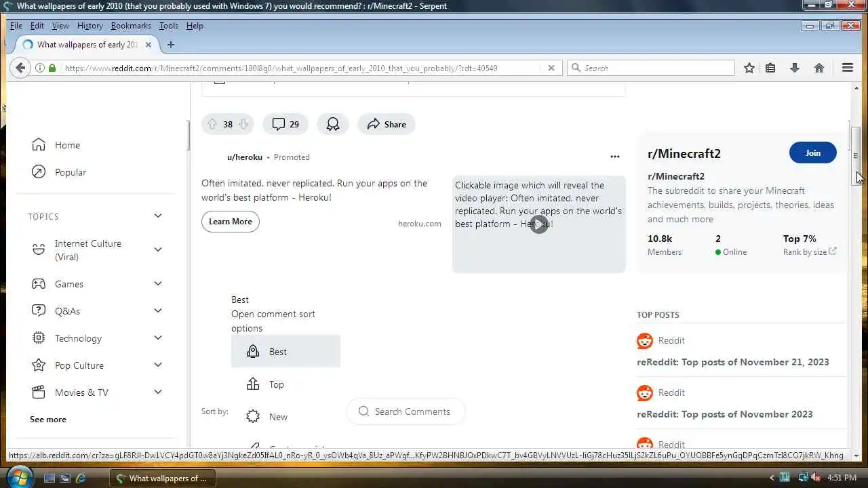Click the Reddit avatar for November 2023 top posts

pyautogui.click(x=645, y=393)
